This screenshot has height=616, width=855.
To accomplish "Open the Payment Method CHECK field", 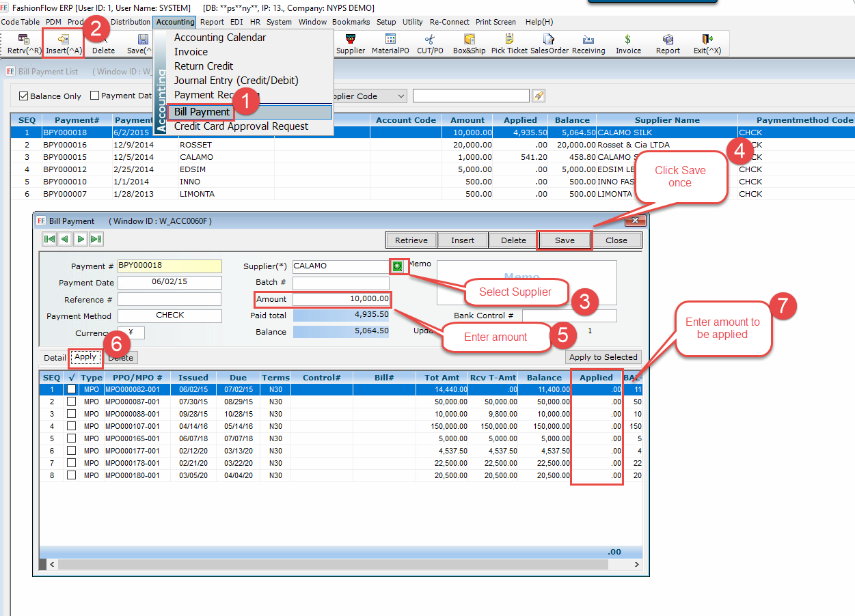I will pyautogui.click(x=169, y=316).
